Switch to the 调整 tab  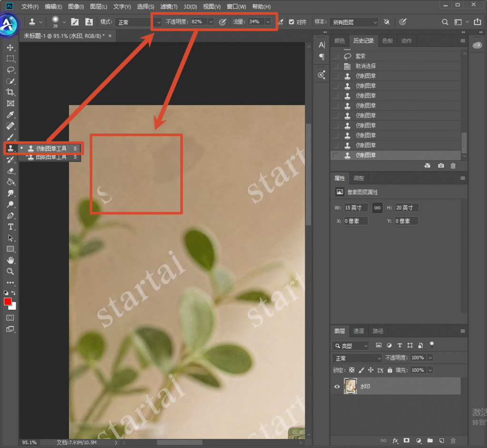pos(359,178)
